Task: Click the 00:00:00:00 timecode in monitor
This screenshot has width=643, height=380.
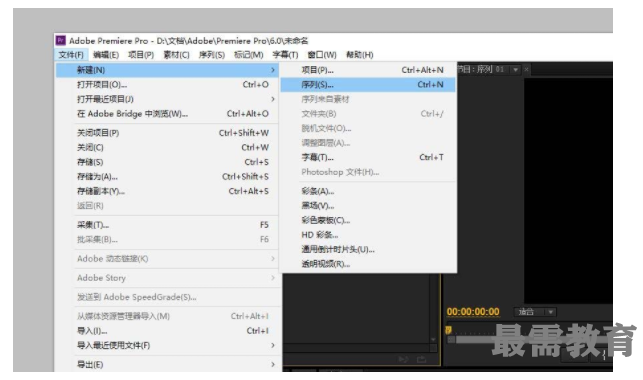Action: point(473,312)
